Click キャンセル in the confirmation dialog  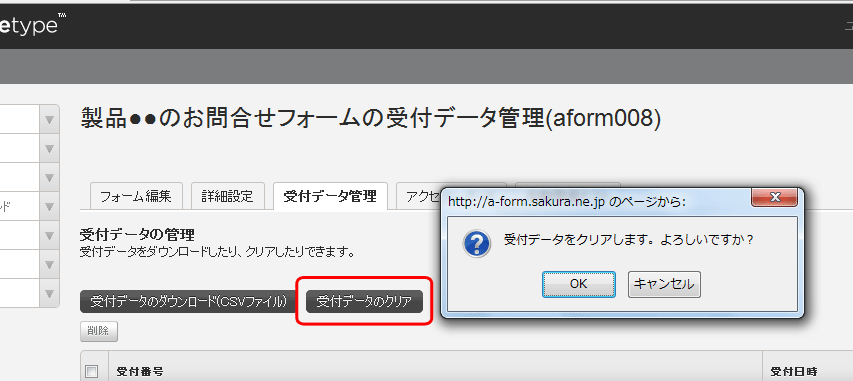tap(664, 284)
